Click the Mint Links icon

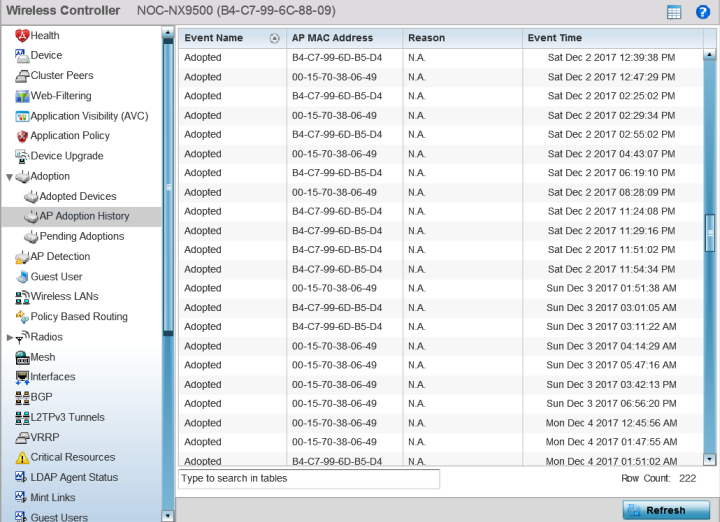(x=21, y=497)
